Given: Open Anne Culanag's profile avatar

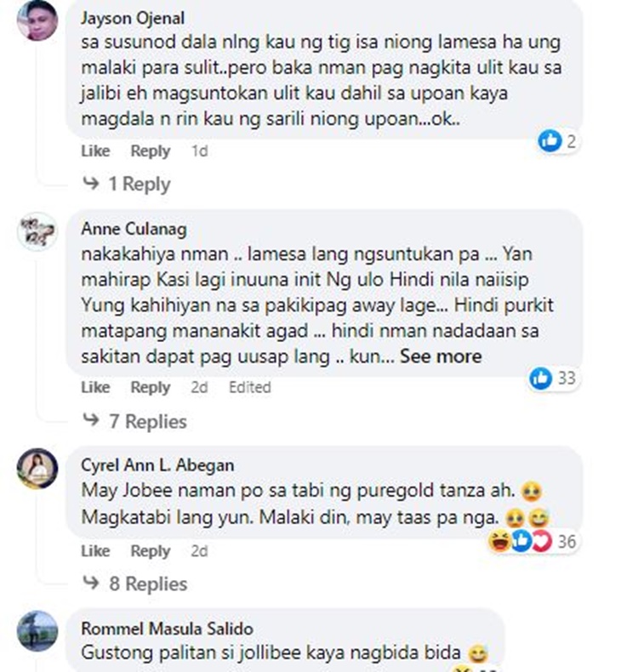Looking at the screenshot, I should [x=37, y=231].
